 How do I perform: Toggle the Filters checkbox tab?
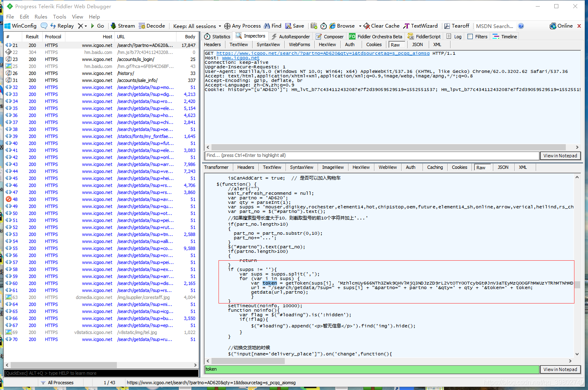(477, 37)
